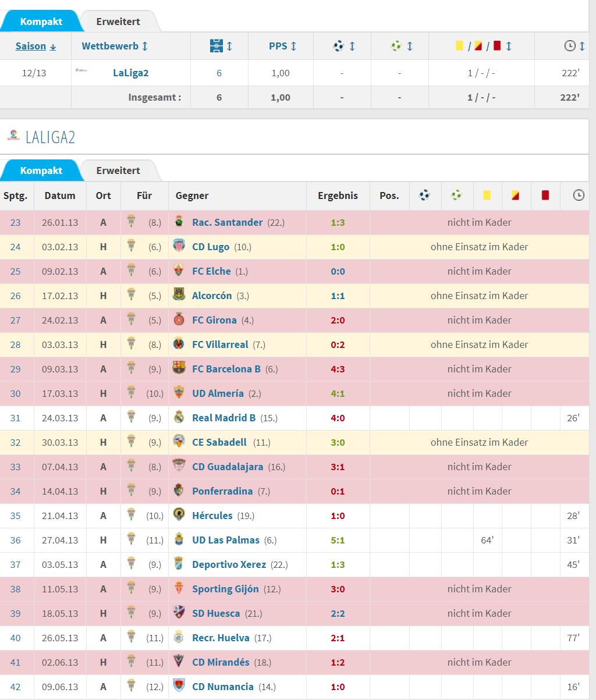
Task: Click Alcorcón crest icon
Action: [179, 295]
